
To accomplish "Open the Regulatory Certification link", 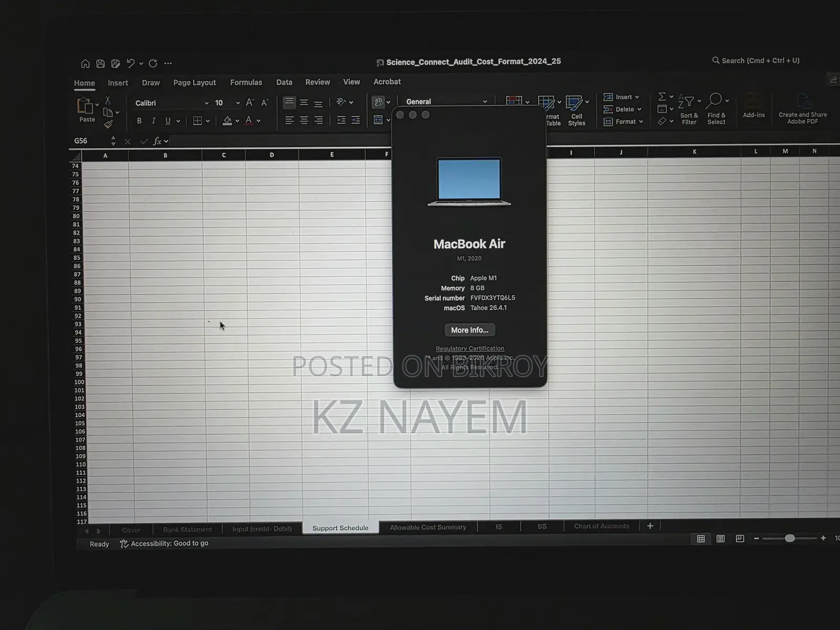I will [x=470, y=349].
